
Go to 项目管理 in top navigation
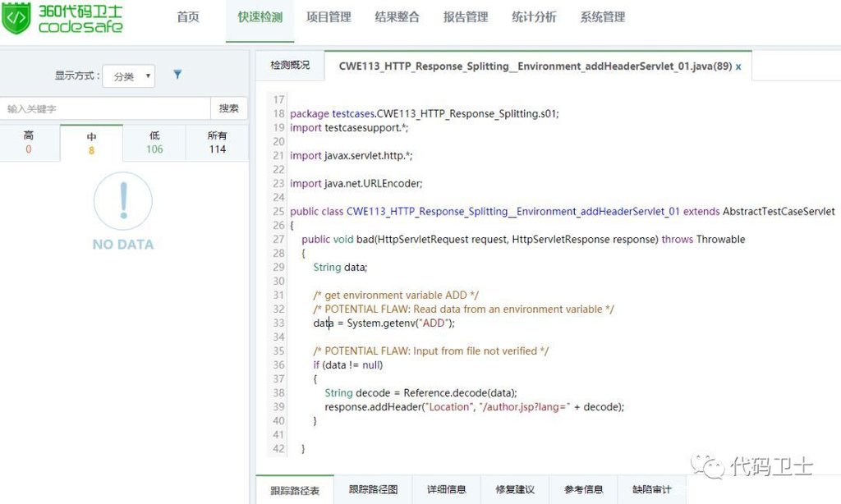click(x=329, y=17)
